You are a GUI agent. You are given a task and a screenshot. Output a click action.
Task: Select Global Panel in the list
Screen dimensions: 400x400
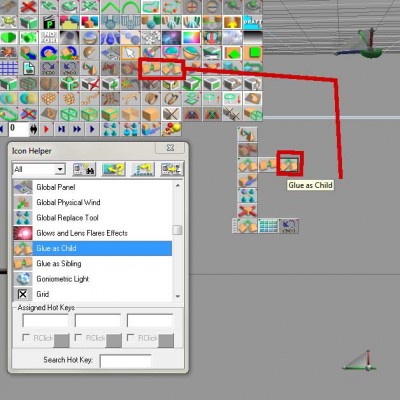(92, 187)
